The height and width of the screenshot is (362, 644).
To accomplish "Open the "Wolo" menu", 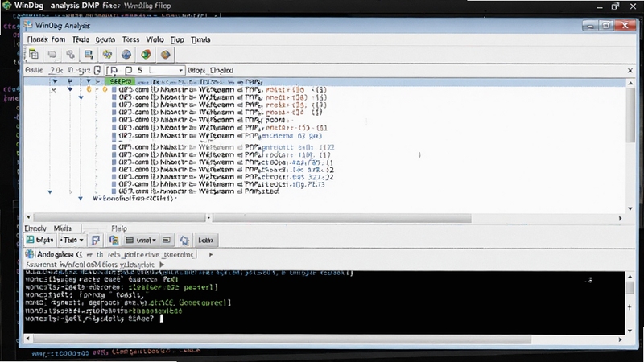I will [x=155, y=39].
